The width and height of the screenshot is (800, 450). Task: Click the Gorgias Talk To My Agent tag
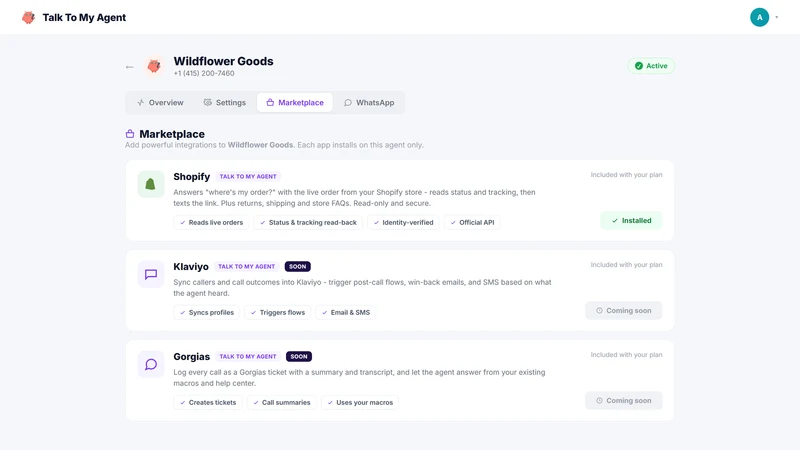pyautogui.click(x=248, y=357)
